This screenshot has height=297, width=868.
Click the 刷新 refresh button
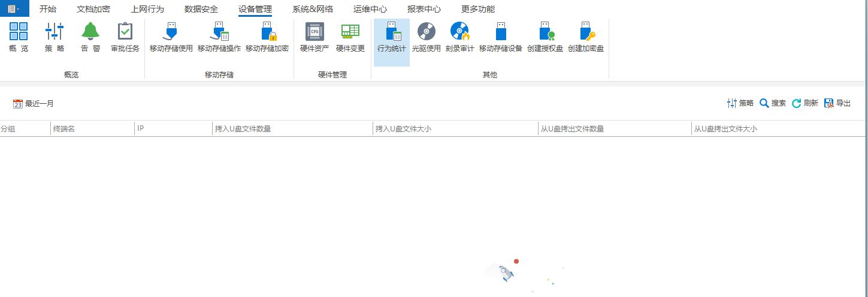tap(805, 103)
